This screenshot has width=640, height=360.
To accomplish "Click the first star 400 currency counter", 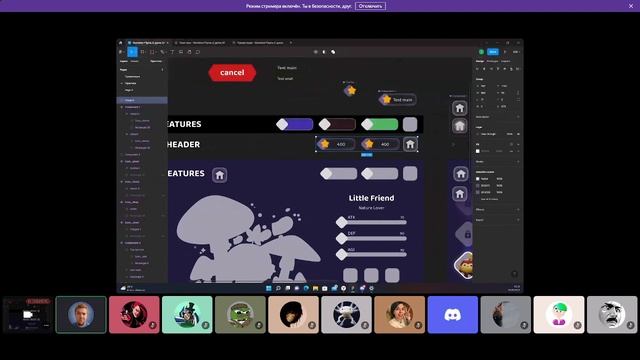I will tap(337, 144).
